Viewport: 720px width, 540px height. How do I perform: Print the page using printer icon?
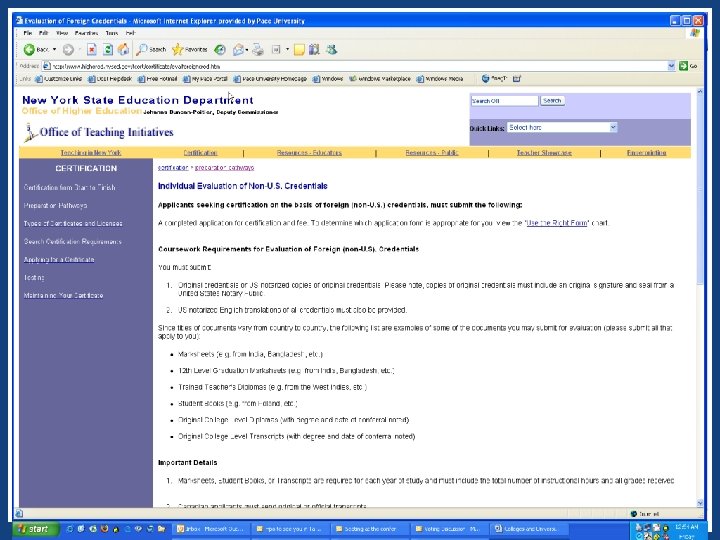coord(258,49)
